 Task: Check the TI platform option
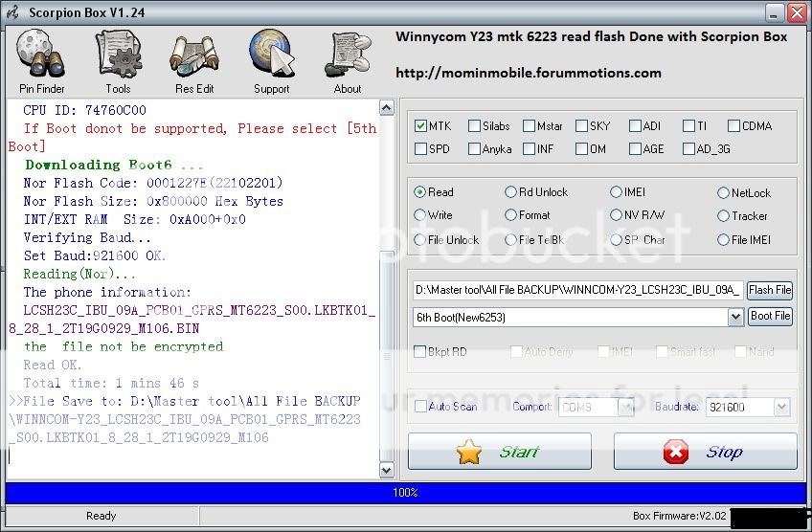[x=688, y=125]
